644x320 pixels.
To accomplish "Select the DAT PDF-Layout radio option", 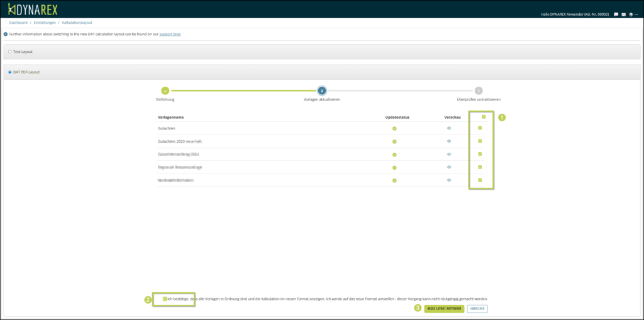I will [10, 72].
